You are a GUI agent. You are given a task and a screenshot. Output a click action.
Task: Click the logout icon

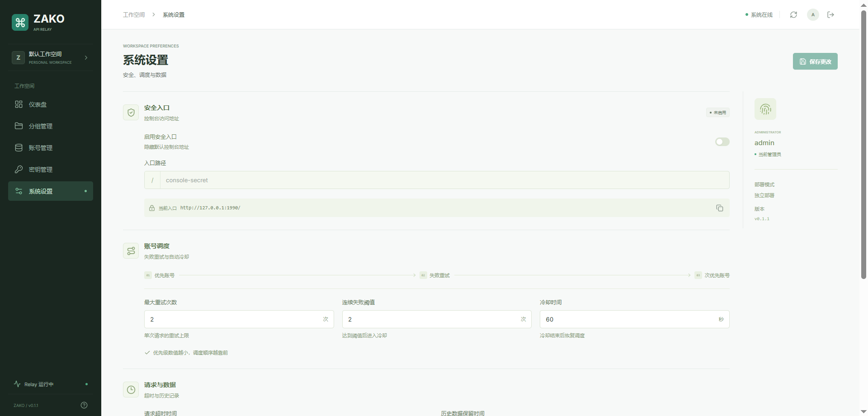830,15
